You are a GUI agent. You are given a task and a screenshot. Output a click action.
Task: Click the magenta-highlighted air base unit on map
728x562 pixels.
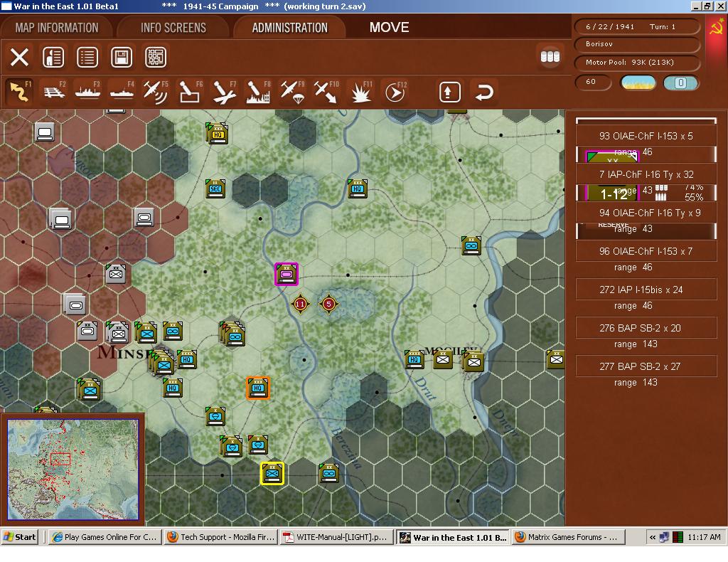[x=287, y=274]
